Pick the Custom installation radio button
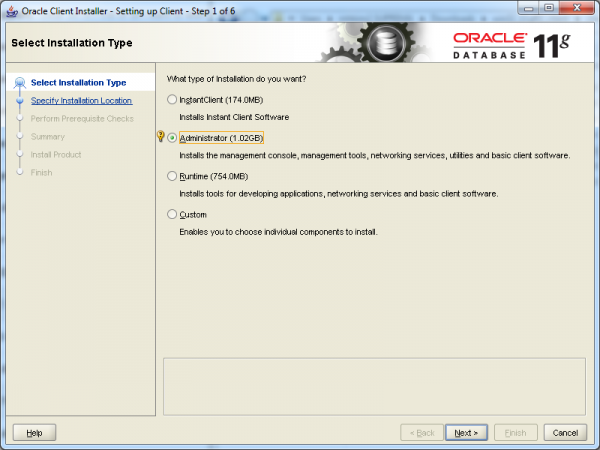 click(173, 214)
